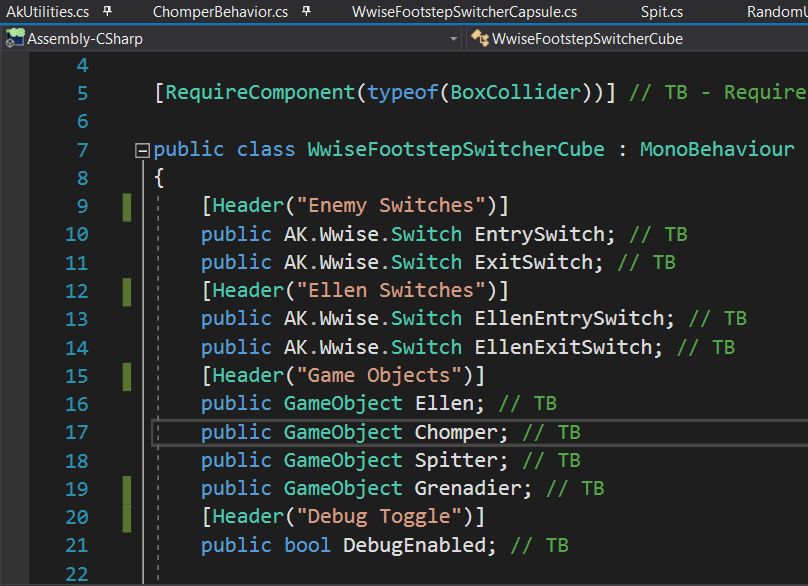808x586 pixels.
Task: Click the EllenExitSwitch variable name
Action: pos(563,347)
